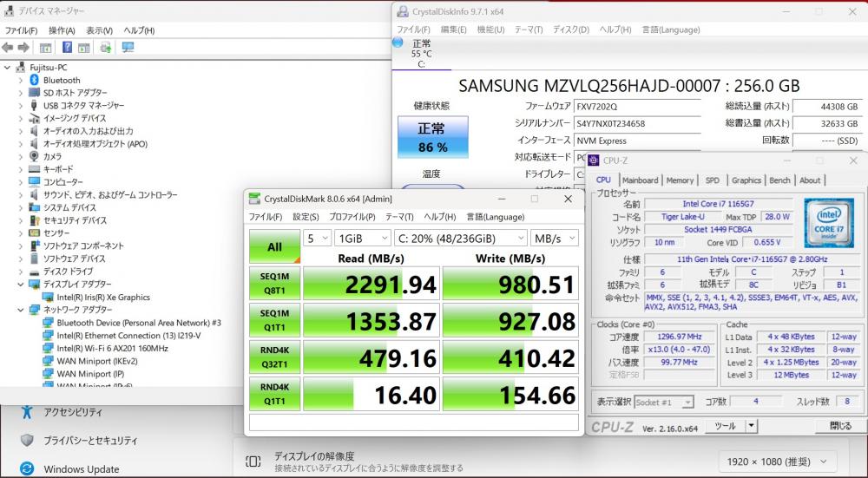Open the MB/s unit dropdown
Image resolution: width=868 pixels, height=478 pixels.
[555, 239]
